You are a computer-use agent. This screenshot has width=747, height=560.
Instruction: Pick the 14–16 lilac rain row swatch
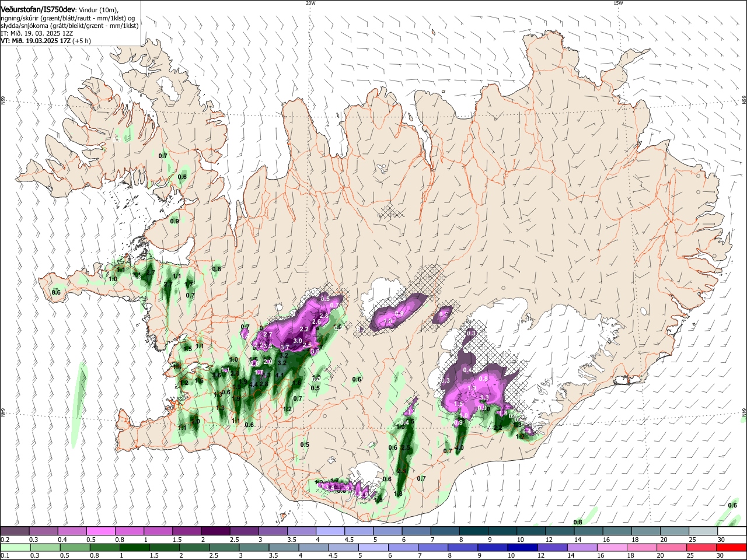[583, 547]
